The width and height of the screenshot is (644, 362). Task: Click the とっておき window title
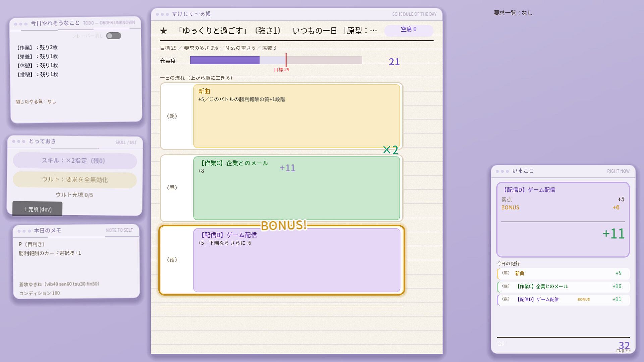[42, 141]
